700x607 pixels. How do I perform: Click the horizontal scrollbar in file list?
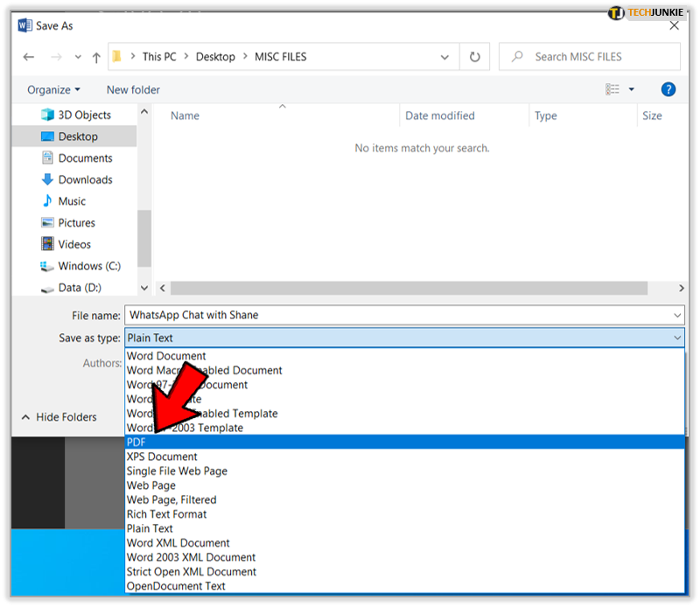[x=409, y=288]
